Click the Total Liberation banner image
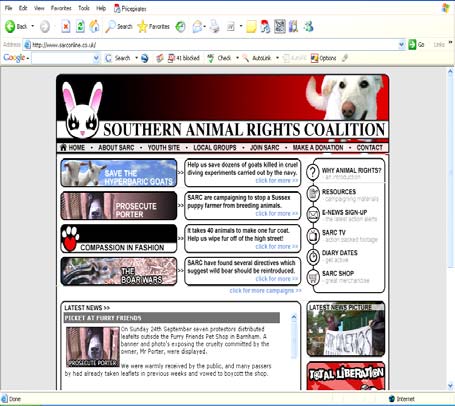 click(346, 376)
